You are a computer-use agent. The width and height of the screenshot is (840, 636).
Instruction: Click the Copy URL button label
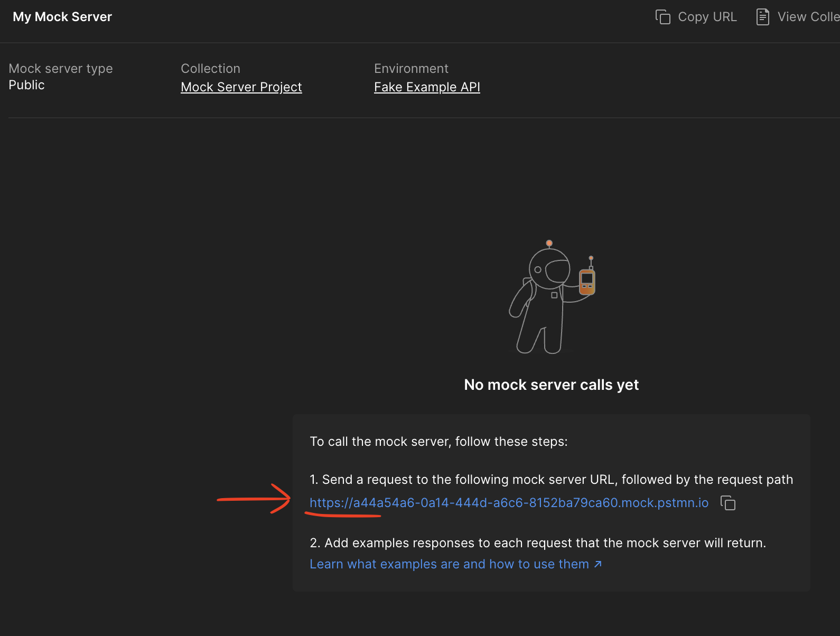click(x=707, y=17)
